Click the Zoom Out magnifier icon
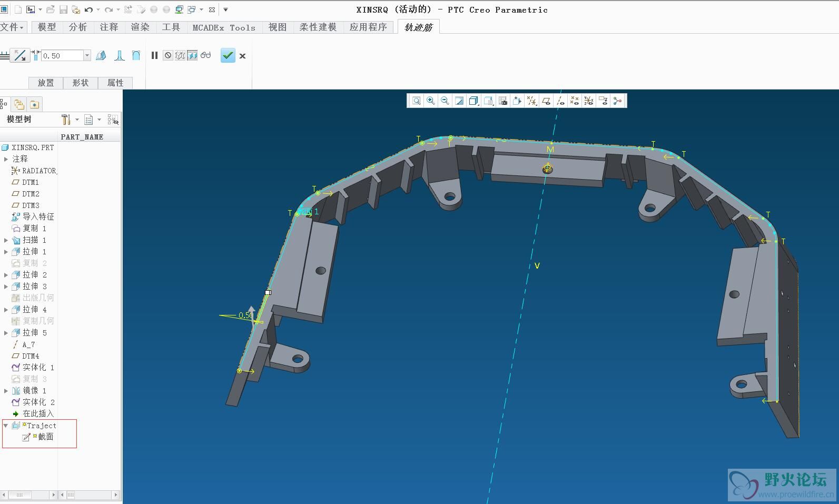839x504 pixels. [445, 101]
